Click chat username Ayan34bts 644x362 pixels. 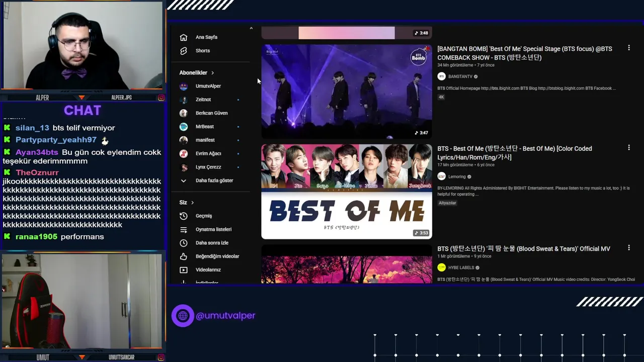(x=37, y=152)
